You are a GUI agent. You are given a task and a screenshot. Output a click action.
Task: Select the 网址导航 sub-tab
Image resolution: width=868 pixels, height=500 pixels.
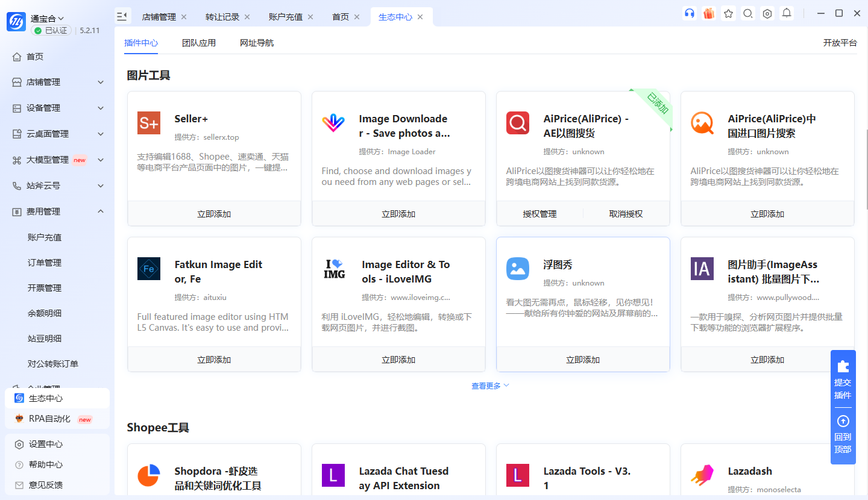(x=257, y=43)
